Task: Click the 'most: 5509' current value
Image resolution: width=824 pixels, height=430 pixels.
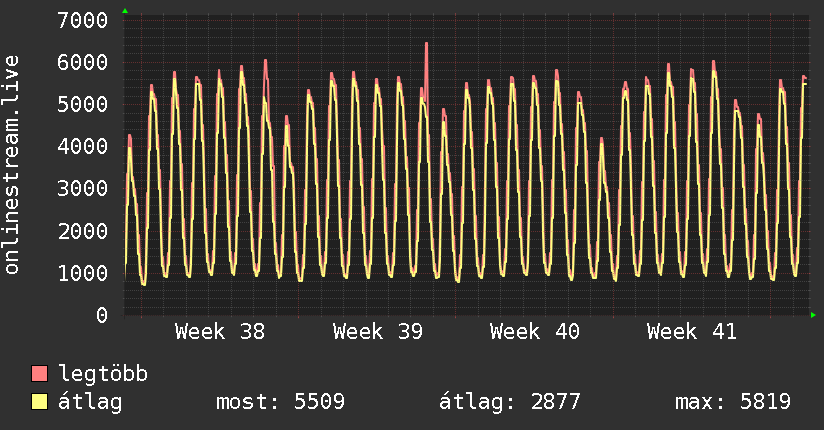Action: [x=281, y=402]
